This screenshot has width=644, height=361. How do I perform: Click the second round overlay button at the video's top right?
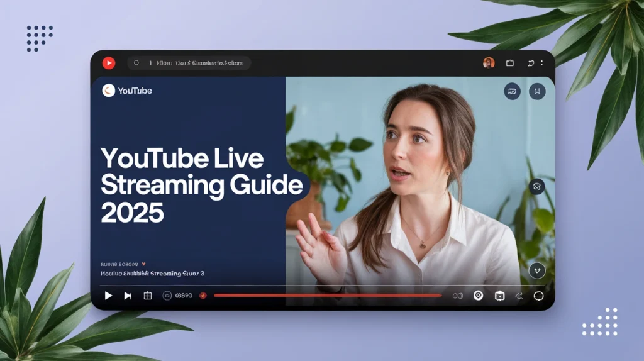pos(537,91)
